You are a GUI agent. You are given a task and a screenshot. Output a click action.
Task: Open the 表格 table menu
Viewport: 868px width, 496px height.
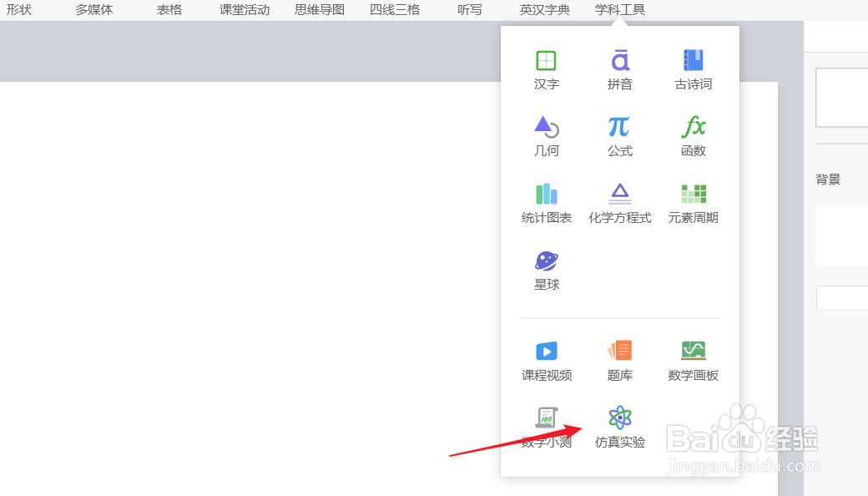pos(169,9)
